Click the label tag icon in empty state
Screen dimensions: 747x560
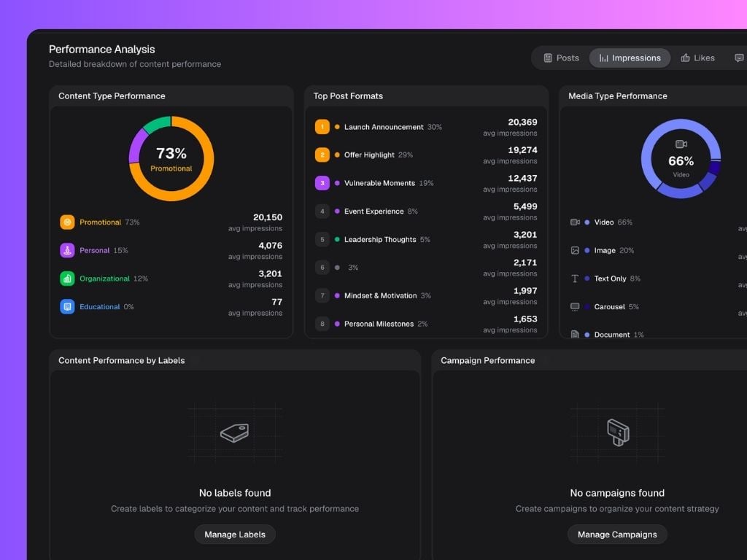tap(234, 433)
